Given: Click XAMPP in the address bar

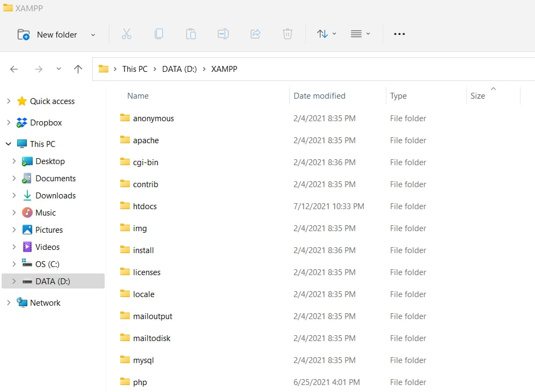Looking at the screenshot, I should (224, 69).
